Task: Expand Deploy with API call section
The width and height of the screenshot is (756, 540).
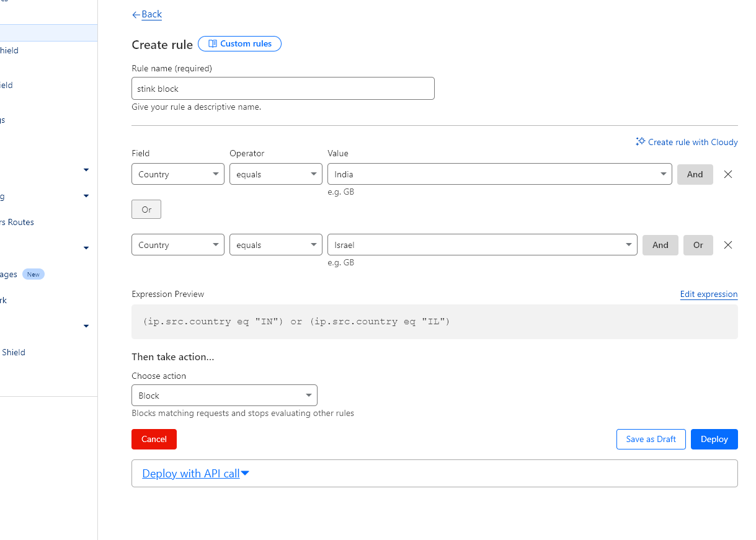Action: pos(196,474)
